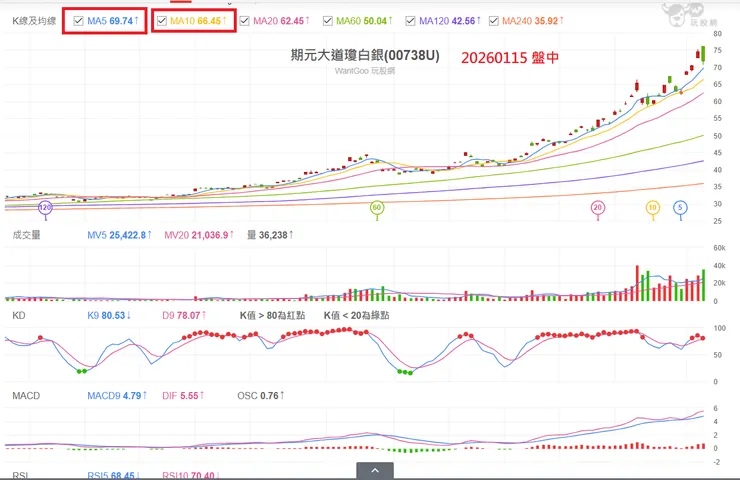Click the D9 78.07 indicator value
Image resolution: width=740 pixels, height=480 pixels.
coord(185,315)
